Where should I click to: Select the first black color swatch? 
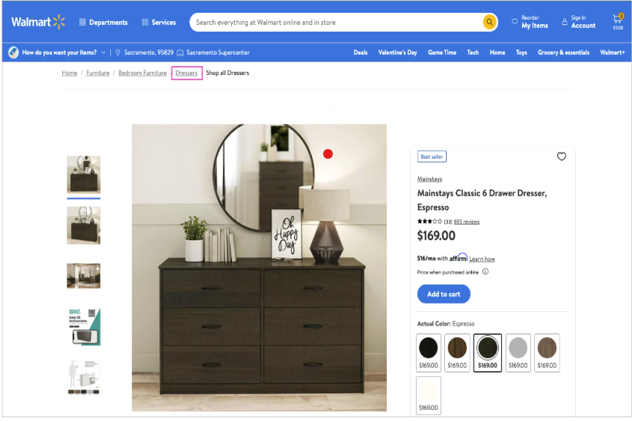click(x=428, y=349)
